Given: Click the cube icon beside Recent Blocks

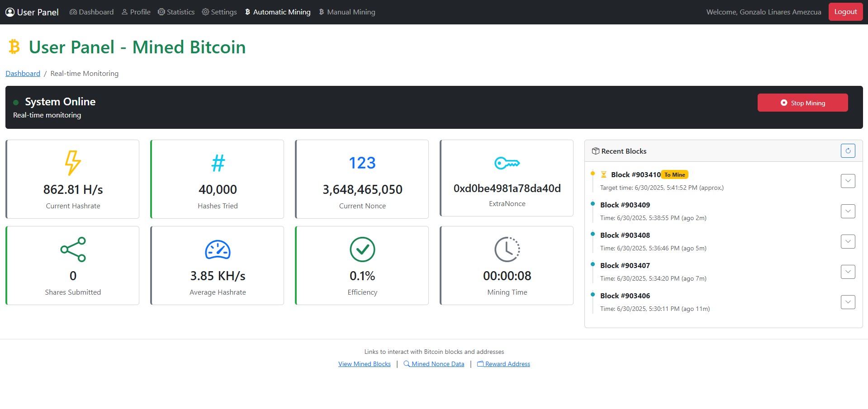Looking at the screenshot, I should pos(596,151).
